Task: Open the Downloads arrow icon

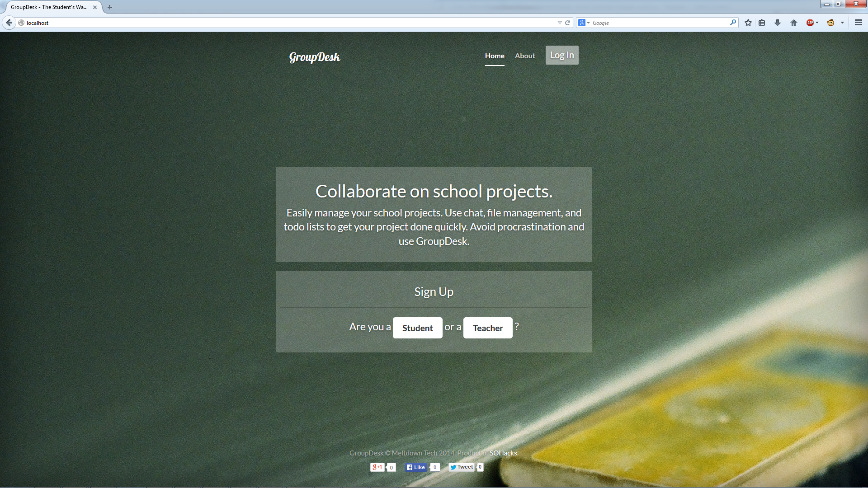Action: coord(778,23)
